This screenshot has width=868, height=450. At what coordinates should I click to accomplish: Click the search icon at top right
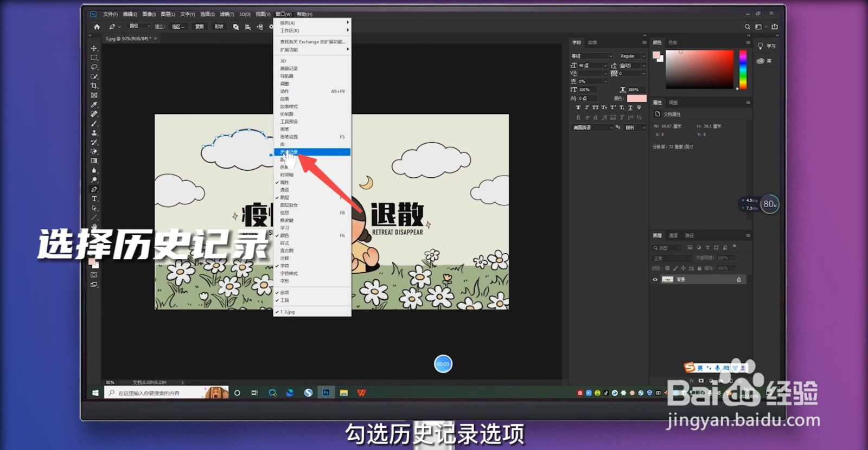coord(747,27)
